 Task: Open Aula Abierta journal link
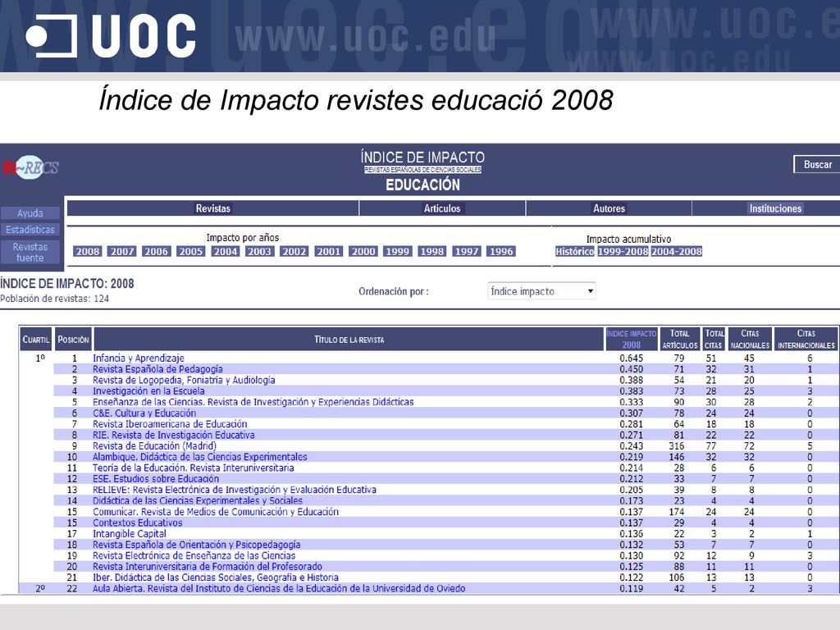coord(279,588)
